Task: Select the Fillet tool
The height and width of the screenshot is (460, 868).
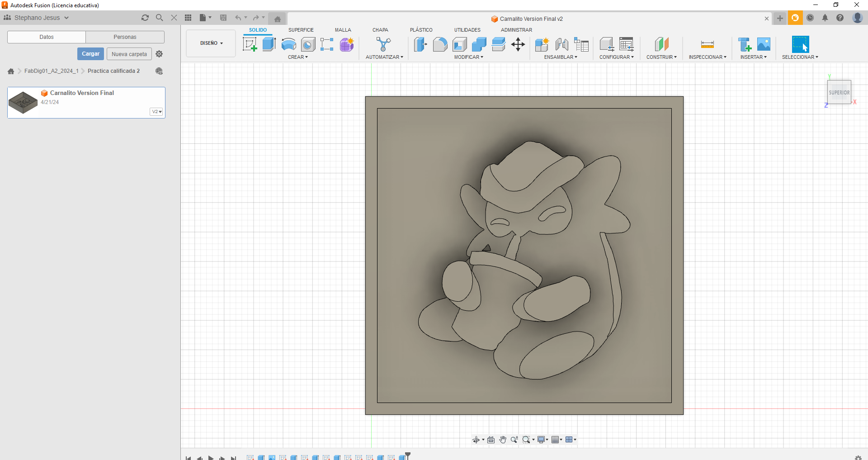Action: tap(440, 44)
